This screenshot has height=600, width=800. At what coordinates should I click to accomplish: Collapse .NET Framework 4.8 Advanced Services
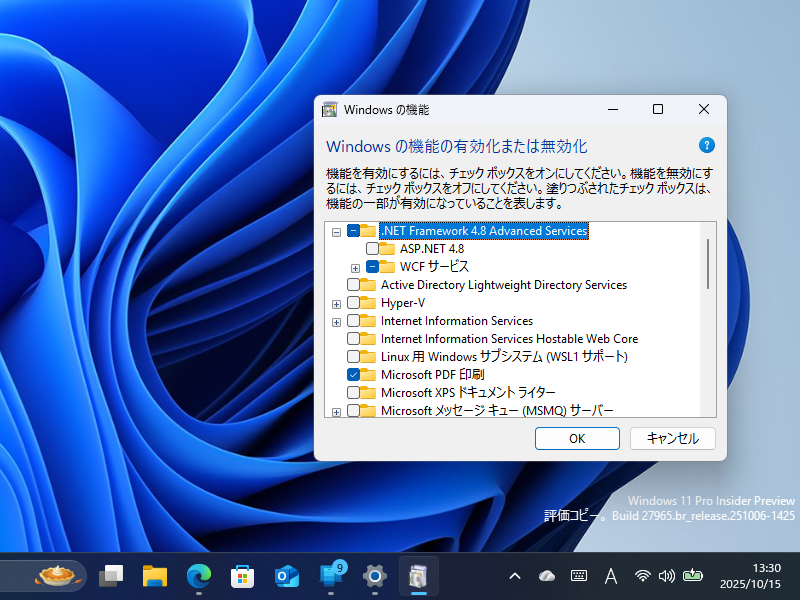pos(336,230)
